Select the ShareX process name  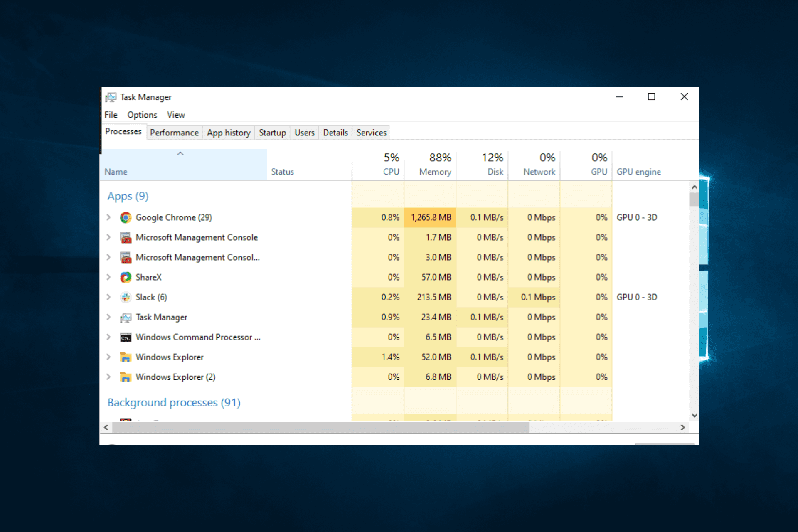point(148,277)
